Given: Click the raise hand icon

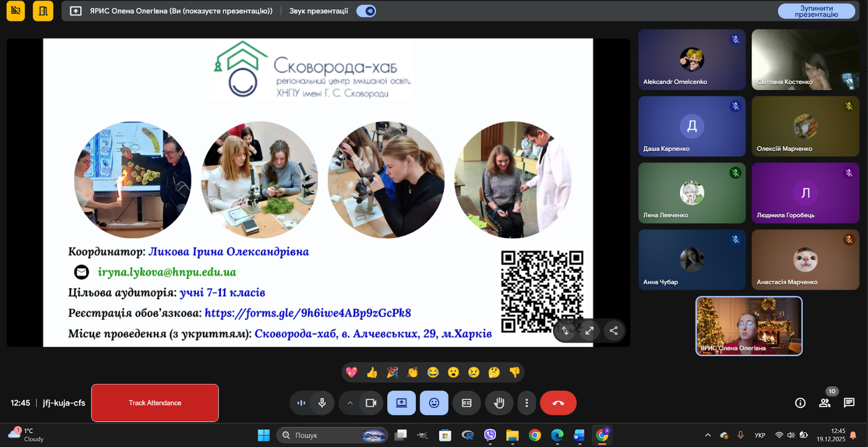Looking at the screenshot, I should [499, 403].
